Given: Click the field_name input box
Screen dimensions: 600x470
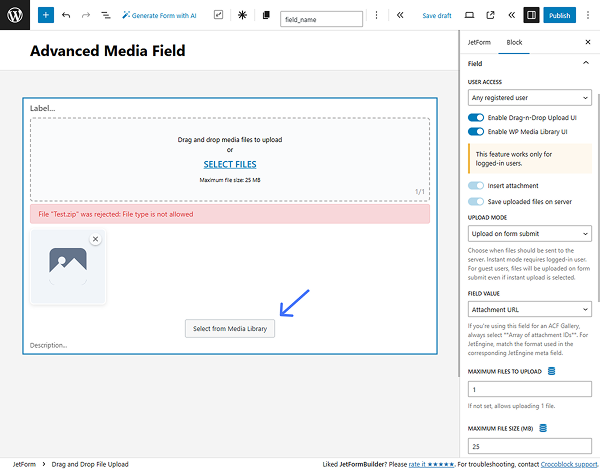Looking at the screenshot, I should 321,19.
